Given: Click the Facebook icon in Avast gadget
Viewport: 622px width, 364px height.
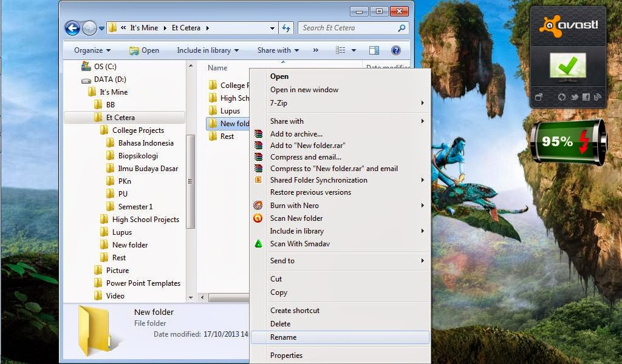Looking at the screenshot, I should coord(586,97).
